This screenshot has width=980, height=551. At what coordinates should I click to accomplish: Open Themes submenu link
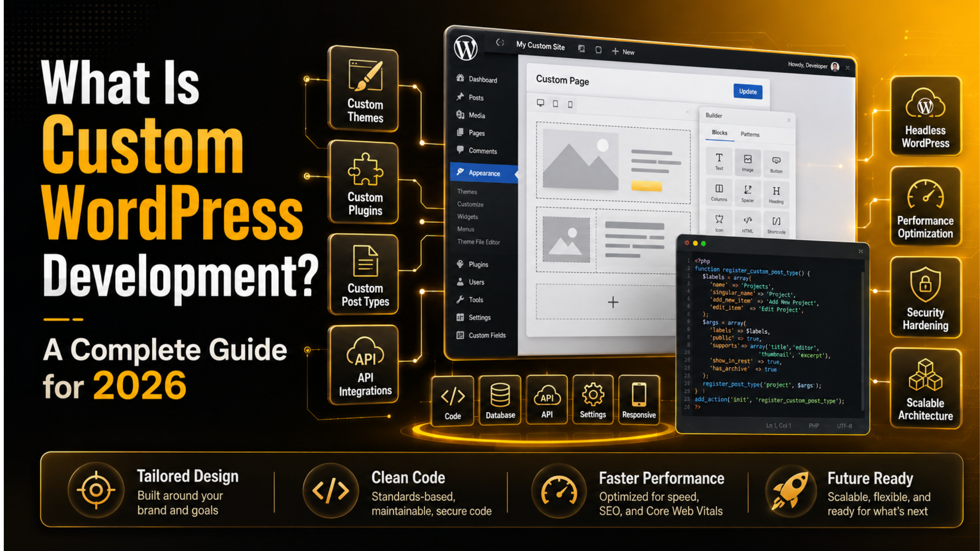467,191
